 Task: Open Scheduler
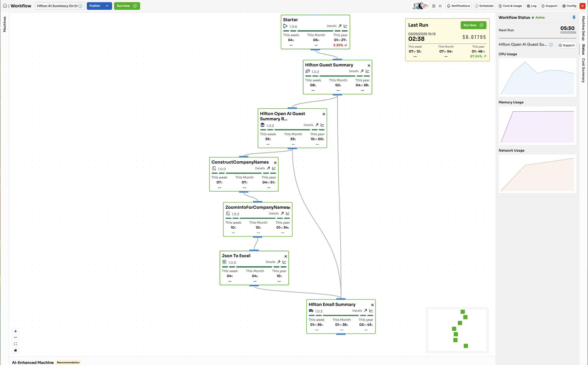[484, 6]
